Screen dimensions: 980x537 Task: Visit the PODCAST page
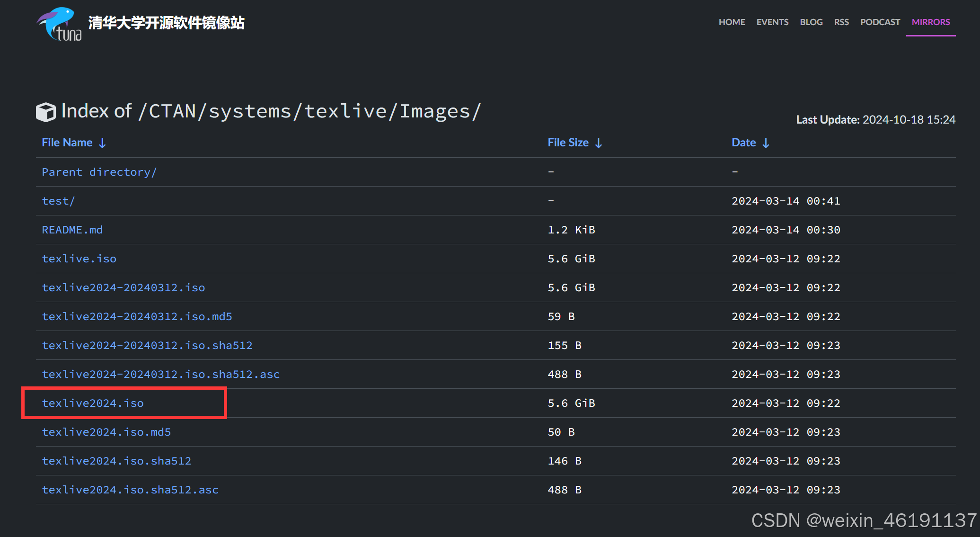[880, 22]
